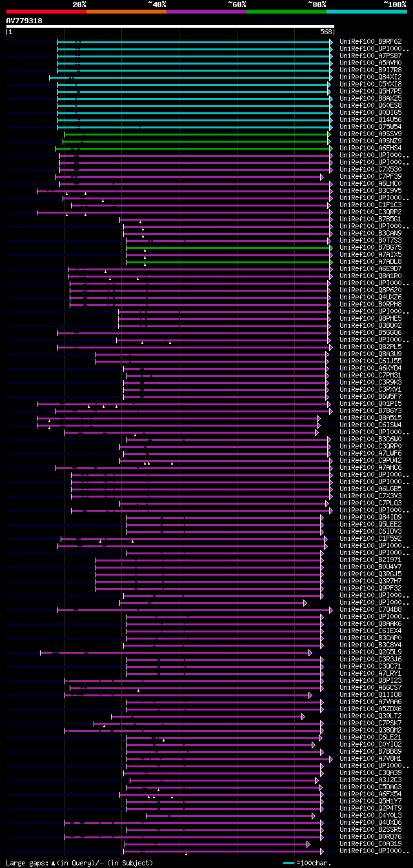Open the UniRef100_A6LHC0 hit
The image size is (413, 868).
click(370, 184)
